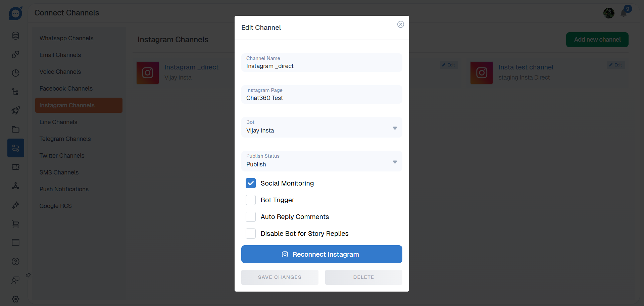
Task: Open the integrations plug icon in sidebar
Action: pyautogui.click(x=15, y=54)
